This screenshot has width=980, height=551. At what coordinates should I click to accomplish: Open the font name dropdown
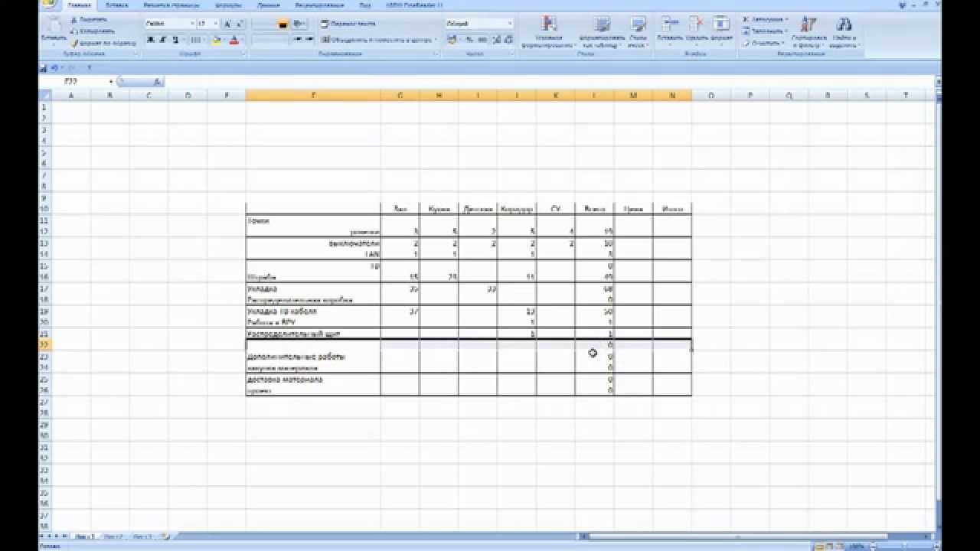(192, 24)
